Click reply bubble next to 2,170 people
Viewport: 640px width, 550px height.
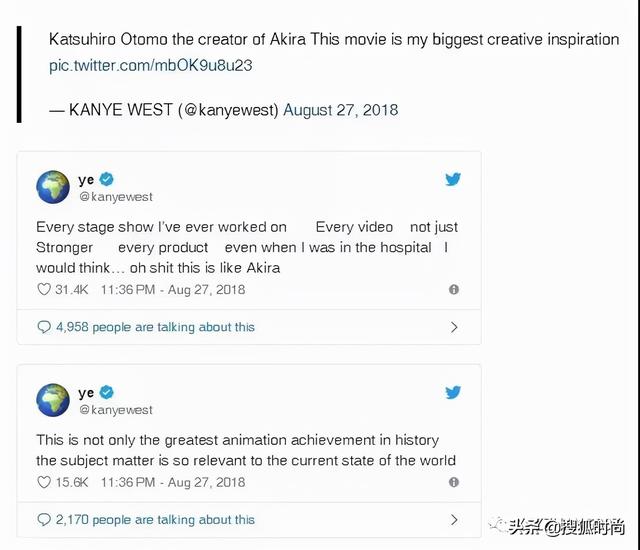click(x=44, y=520)
